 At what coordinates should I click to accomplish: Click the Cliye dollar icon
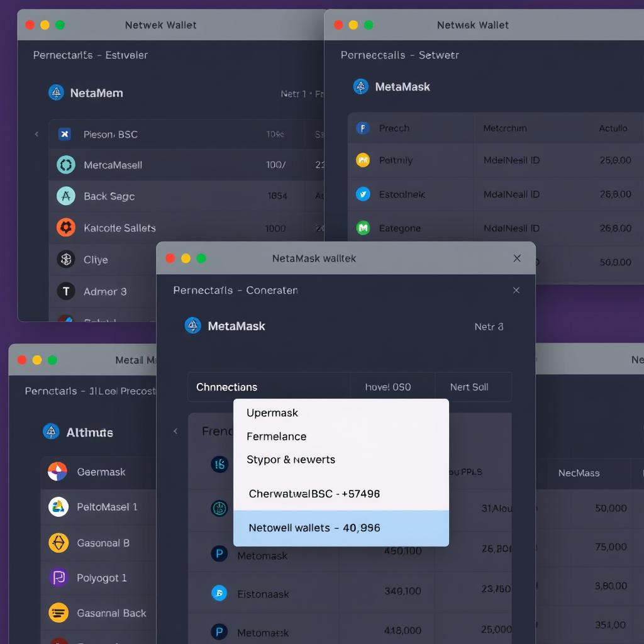tap(65, 259)
